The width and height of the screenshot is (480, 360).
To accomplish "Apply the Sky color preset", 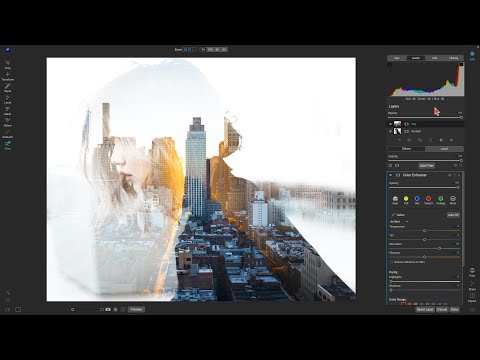I will point(417,199).
